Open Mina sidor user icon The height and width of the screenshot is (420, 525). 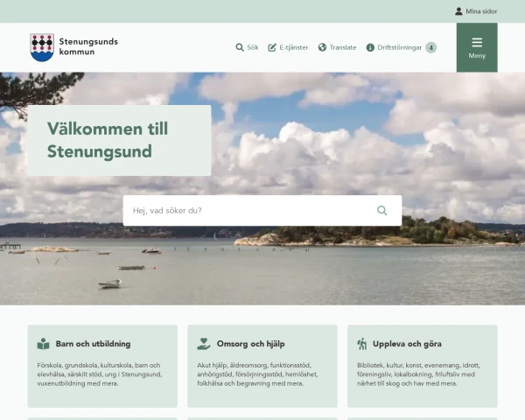(458, 11)
